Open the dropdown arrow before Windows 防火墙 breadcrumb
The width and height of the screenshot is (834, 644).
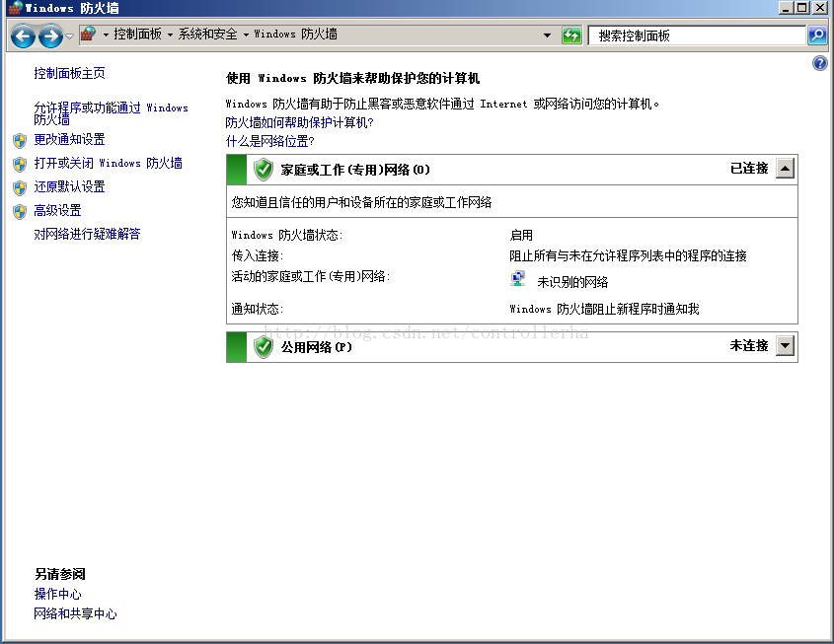[x=247, y=36]
